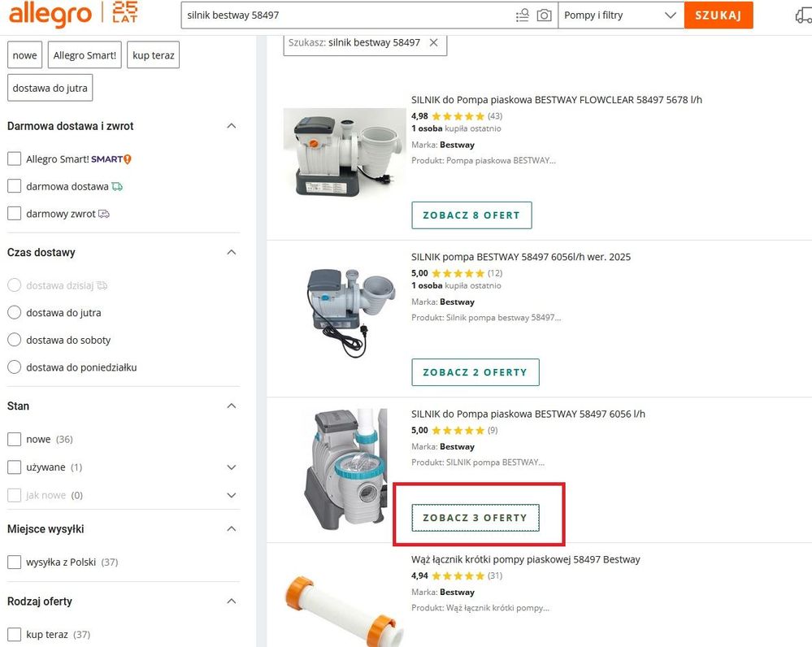Expand the 'używane' condition sub-options
The width and height of the screenshot is (812, 647).
click(232, 467)
